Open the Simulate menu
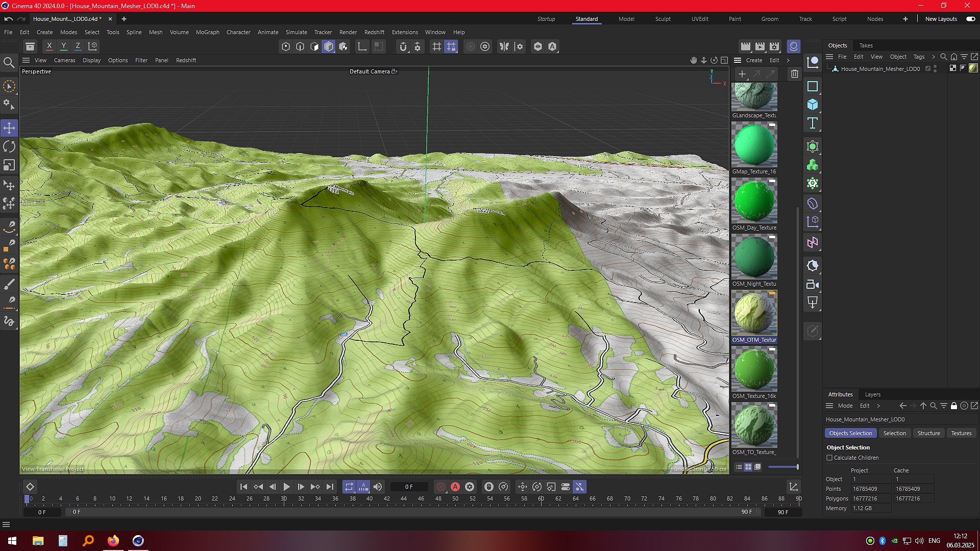This screenshot has width=980, height=551. click(296, 32)
